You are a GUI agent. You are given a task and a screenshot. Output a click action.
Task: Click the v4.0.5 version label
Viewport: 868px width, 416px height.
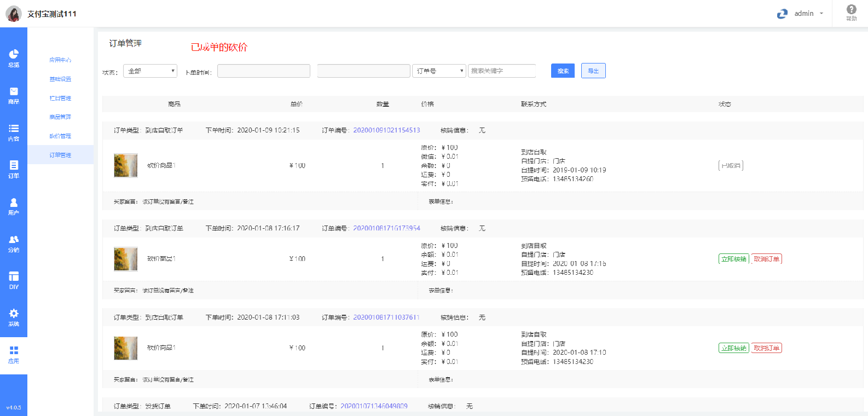(14, 407)
